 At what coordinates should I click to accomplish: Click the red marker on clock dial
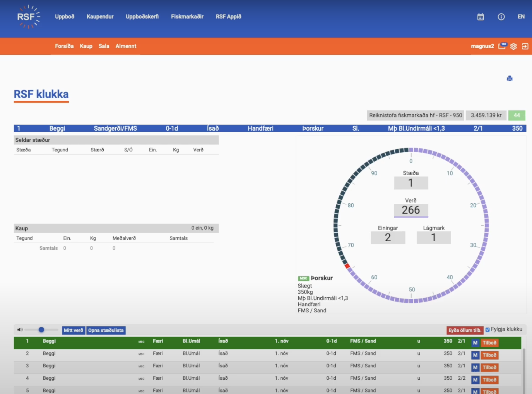[x=347, y=266]
